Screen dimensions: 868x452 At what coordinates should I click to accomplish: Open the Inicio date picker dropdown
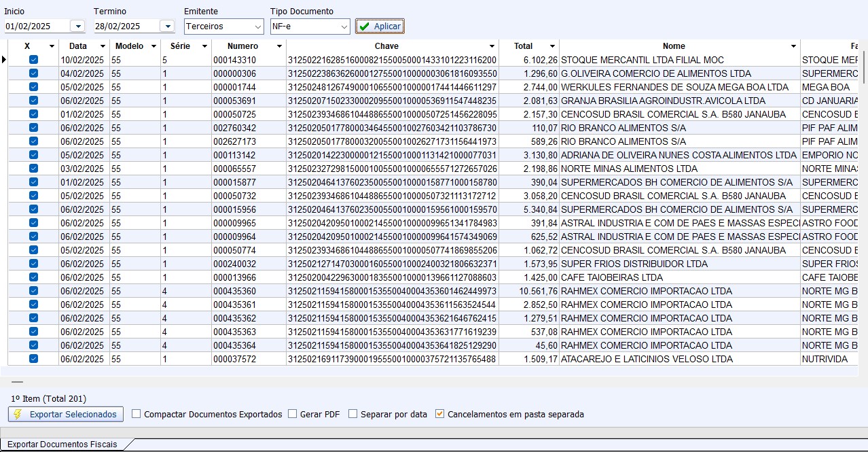click(x=77, y=27)
